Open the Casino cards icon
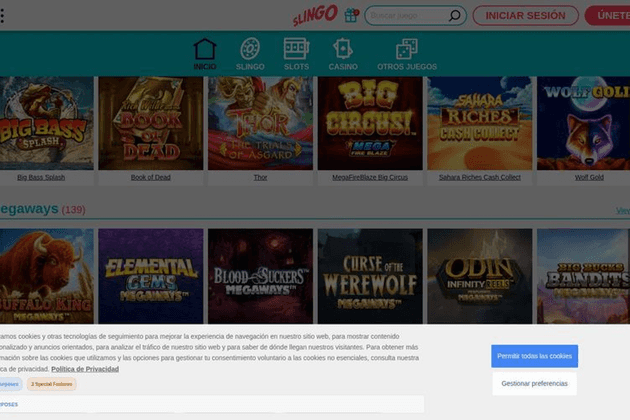630x420 pixels. click(x=343, y=54)
